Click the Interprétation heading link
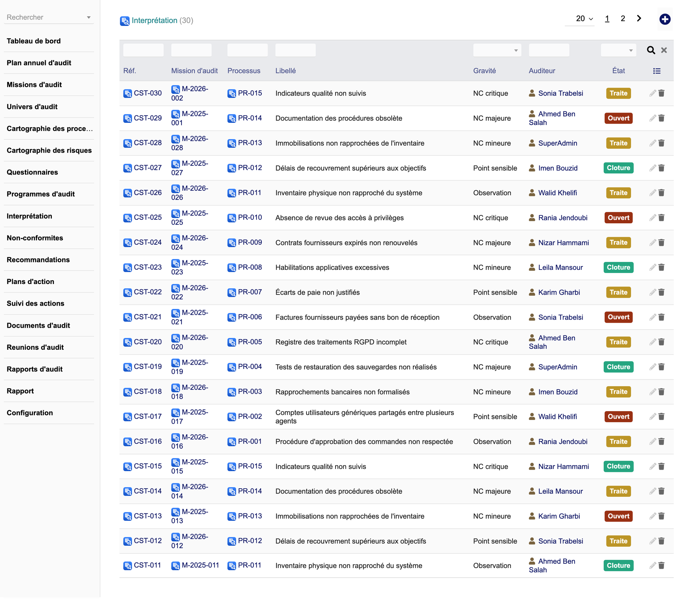The image size is (691, 616). 154,21
